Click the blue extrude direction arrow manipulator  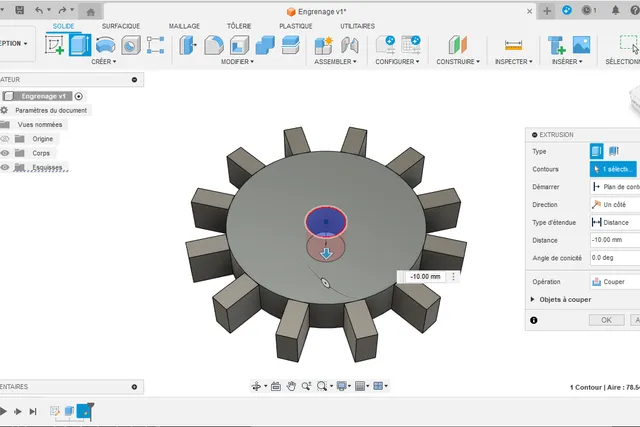[326, 254]
